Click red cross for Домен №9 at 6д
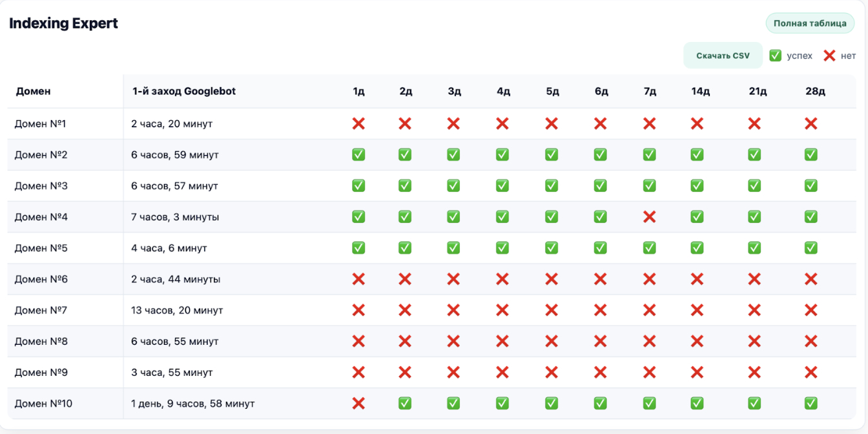The height and width of the screenshot is (434, 868). tap(600, 373)
